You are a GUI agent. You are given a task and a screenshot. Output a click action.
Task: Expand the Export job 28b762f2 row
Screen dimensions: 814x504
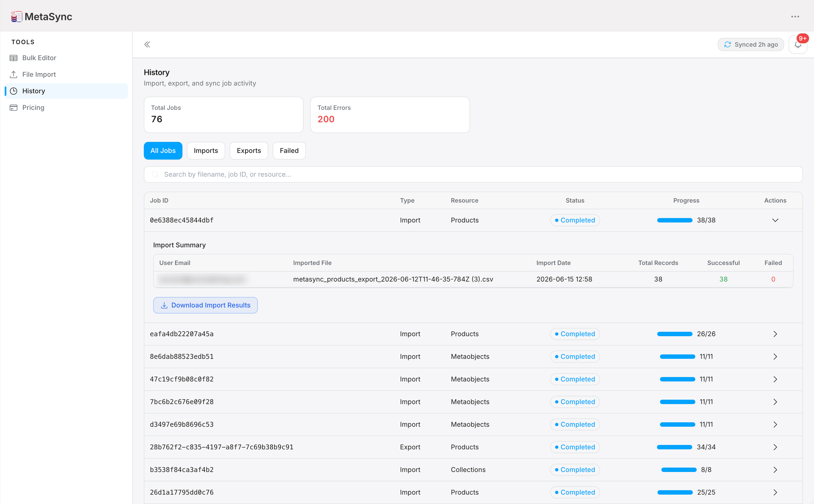click(775, 447)
